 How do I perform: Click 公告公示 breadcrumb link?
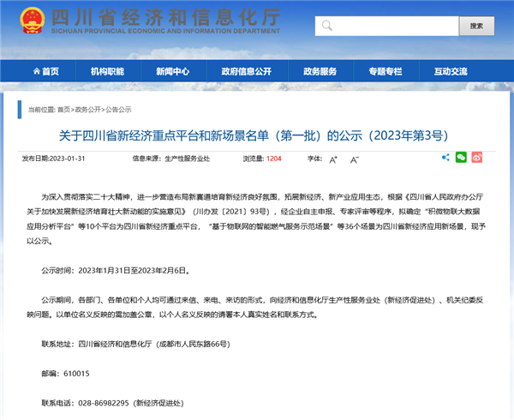[x=118, y=110]
